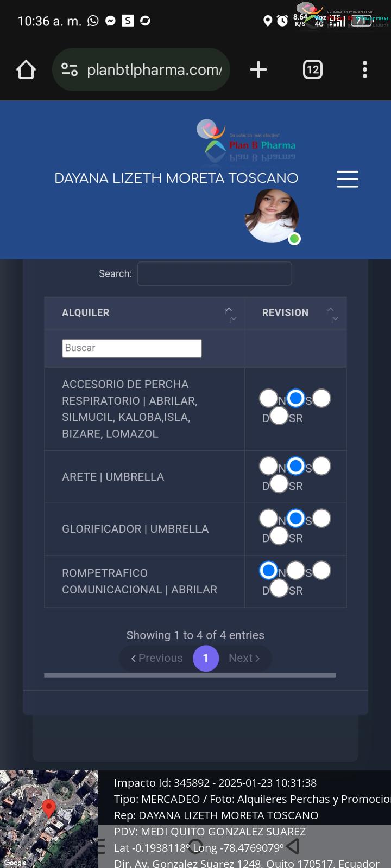Tap the browser home icon
Viewport: 391px width, 868px height.
26,69
